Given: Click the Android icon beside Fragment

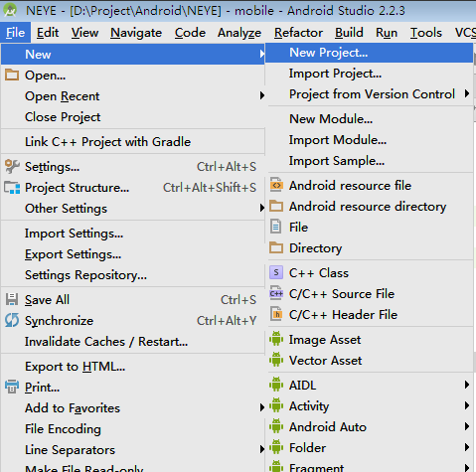Looking at the screenshot, I should (276, 466).
